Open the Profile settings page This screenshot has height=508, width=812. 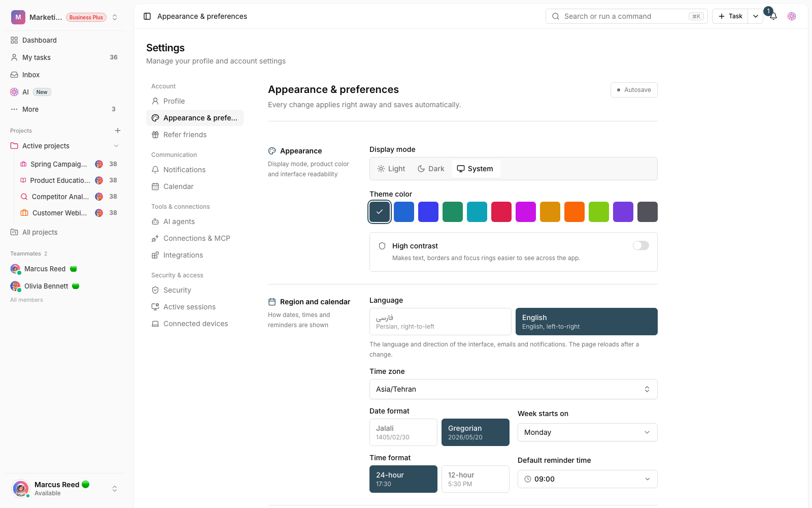coord(195,101)
